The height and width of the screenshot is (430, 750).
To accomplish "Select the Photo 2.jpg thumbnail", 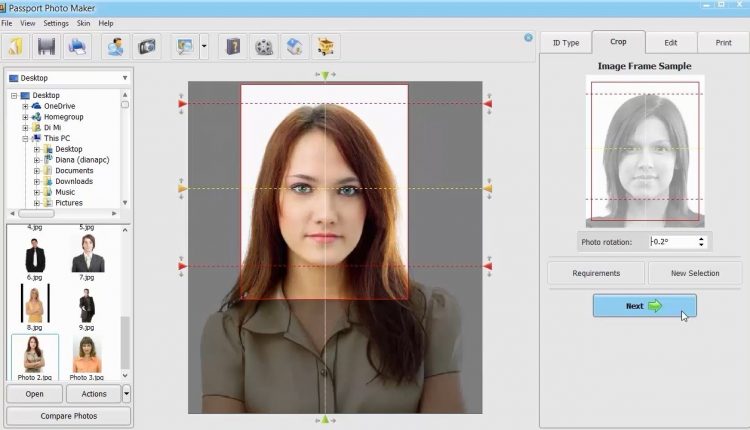I will tap(34, 357).
